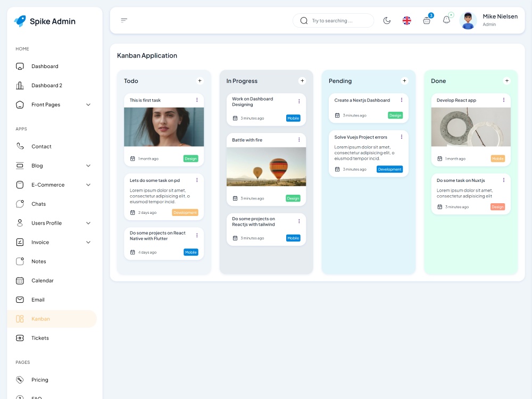
Task: Expand the Users Profile submenu chevron
Action: 88,223
